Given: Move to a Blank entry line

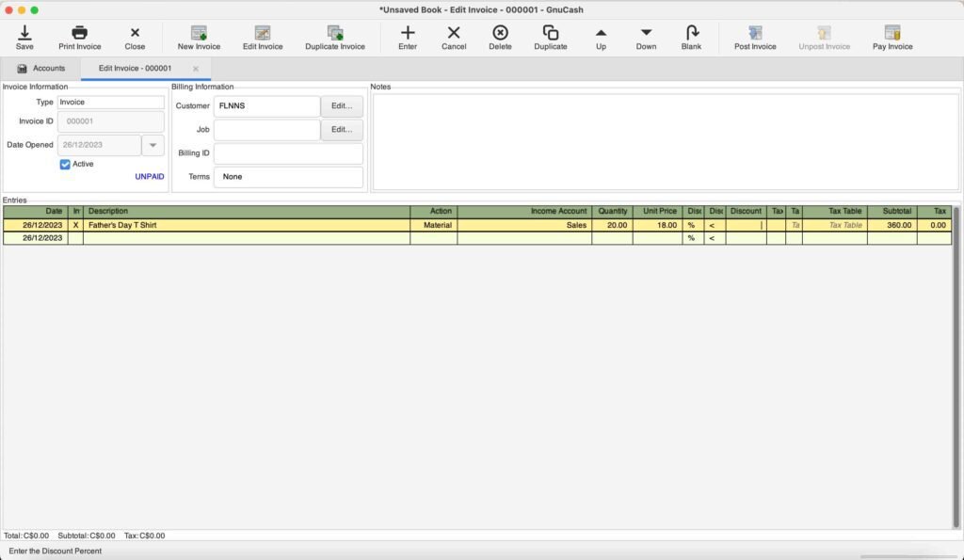Looking at the screenshot, I should coord(692,36).
